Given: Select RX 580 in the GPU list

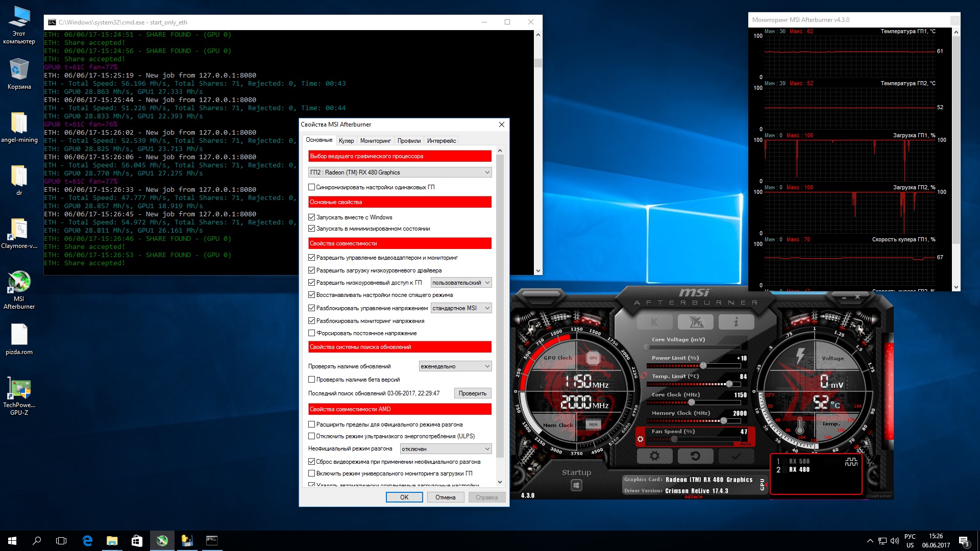Looking at the screenshot, I should 799,461.
